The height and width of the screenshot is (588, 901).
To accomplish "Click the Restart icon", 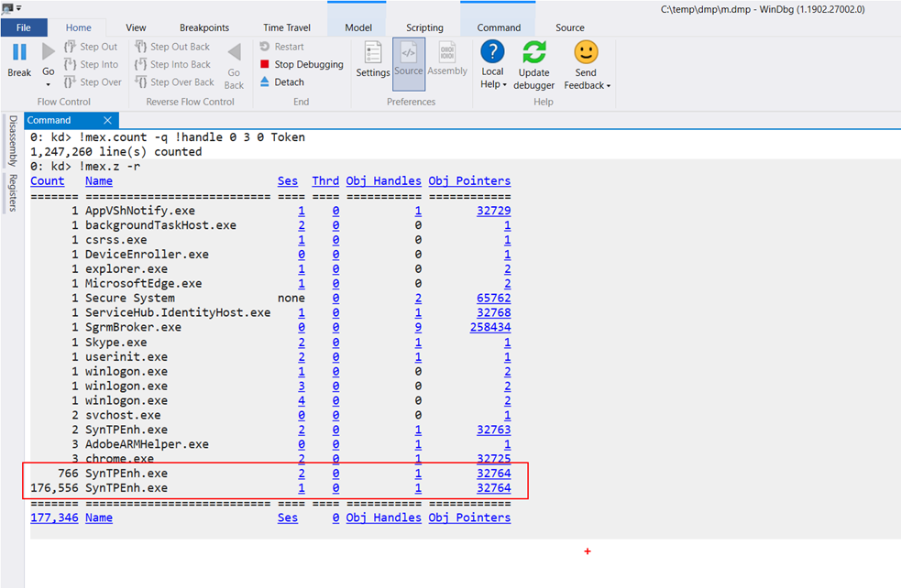I will 265,47.
